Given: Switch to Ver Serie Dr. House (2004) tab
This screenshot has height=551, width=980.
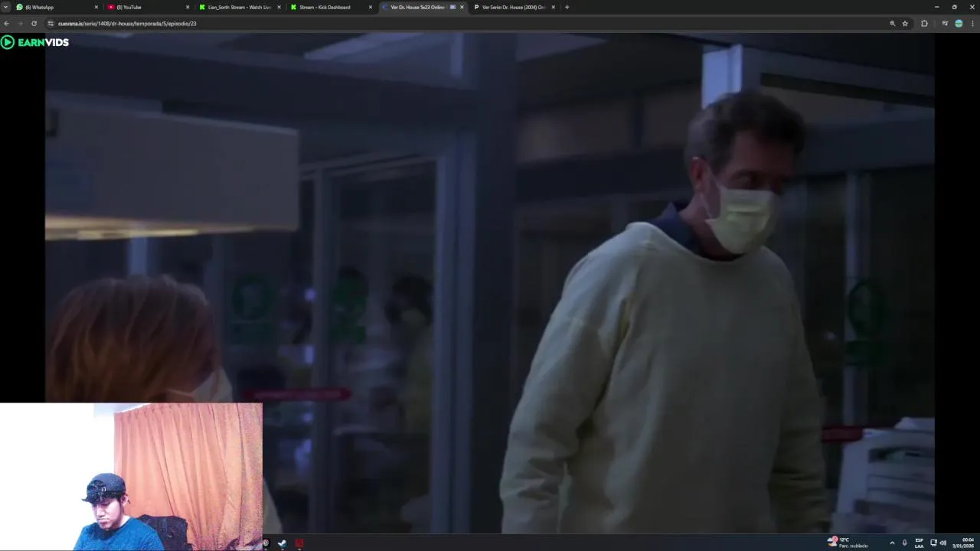Looking at the screenshot, I should point(513,7).
